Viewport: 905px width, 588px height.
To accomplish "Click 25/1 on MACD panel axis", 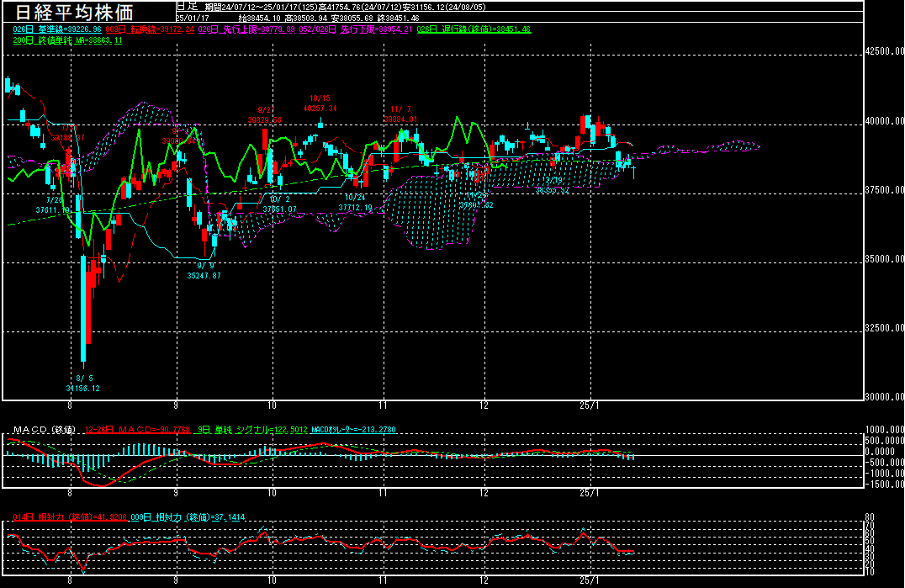I will (590, 493).
